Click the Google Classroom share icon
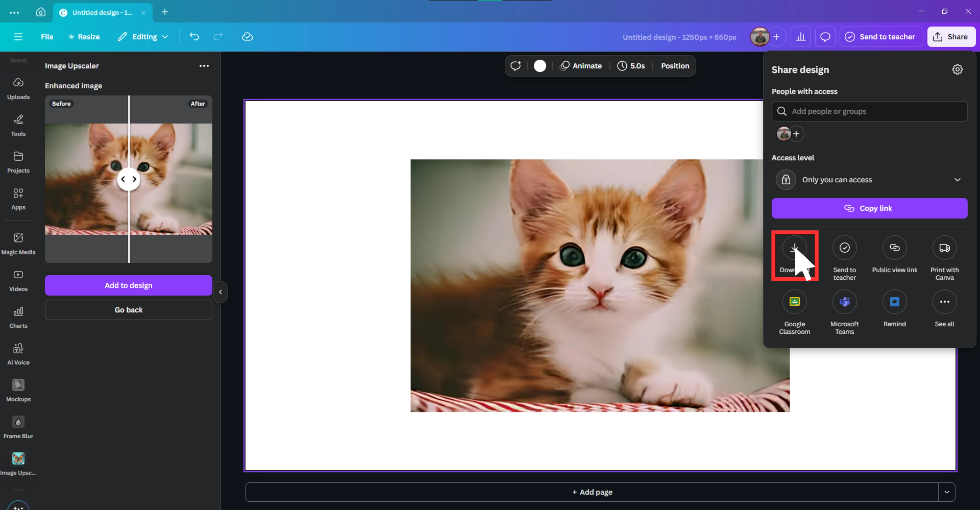The image size is (980, 510). [794, 302]
